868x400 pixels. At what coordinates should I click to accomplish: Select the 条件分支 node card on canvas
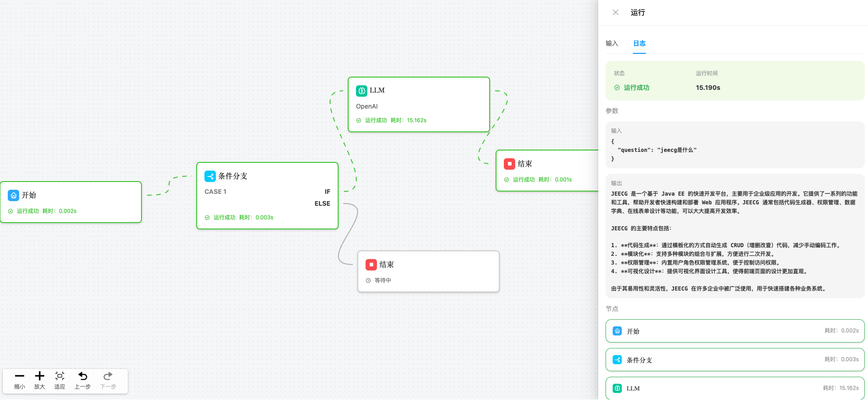267,196
